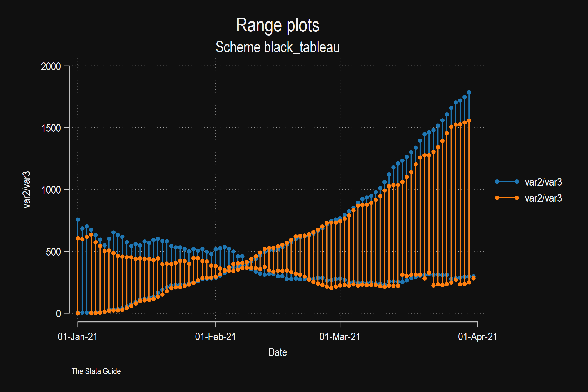Select the first var2/var3 legend label
This screenshot has height=392, width=588.
tap(543, 182)
